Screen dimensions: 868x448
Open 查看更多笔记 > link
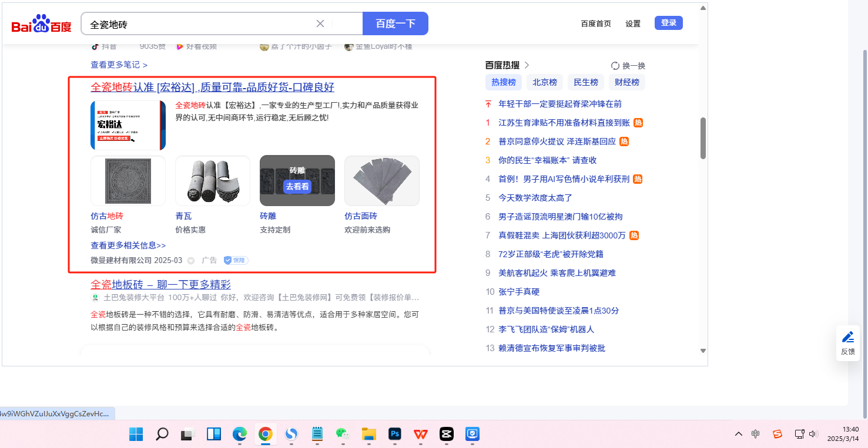click(x=119, y=65)
